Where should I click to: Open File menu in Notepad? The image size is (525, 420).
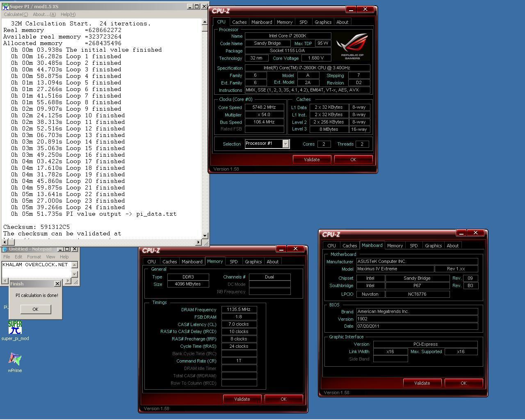point(7,257)
